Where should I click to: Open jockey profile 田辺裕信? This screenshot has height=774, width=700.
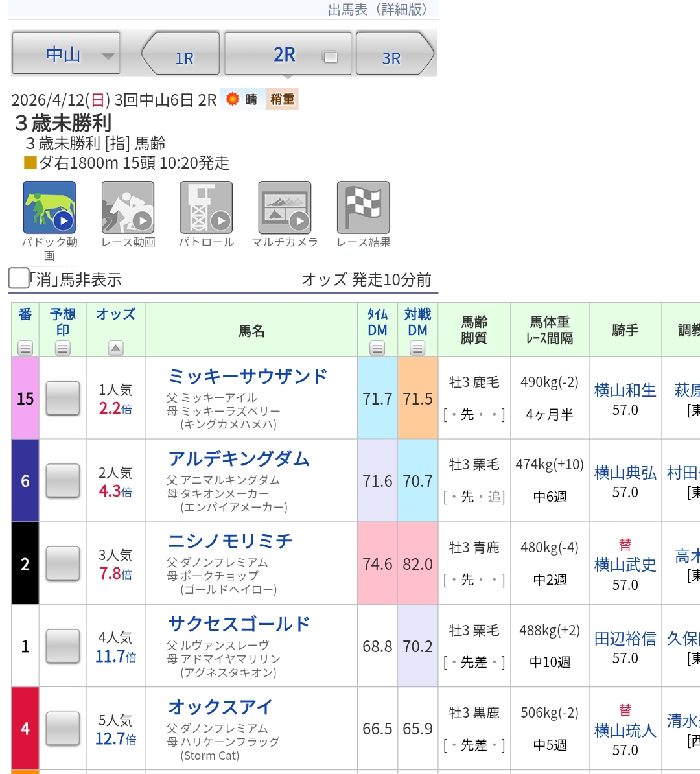click(625, 639)
